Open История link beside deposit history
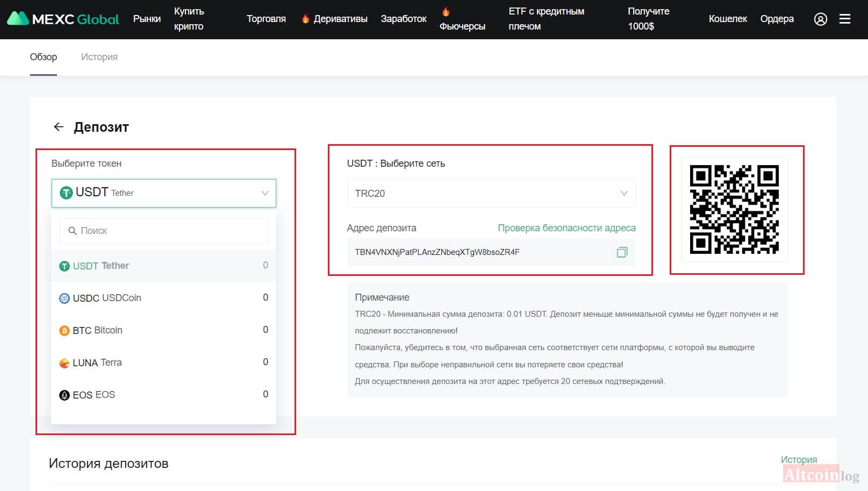Screen dimensions: 868x491 pos(799,460)
